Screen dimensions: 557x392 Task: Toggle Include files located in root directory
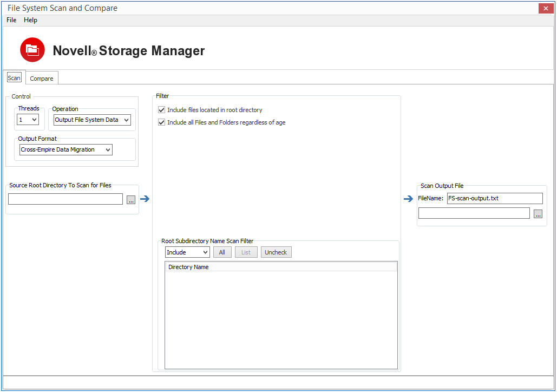tap(162, 110)
